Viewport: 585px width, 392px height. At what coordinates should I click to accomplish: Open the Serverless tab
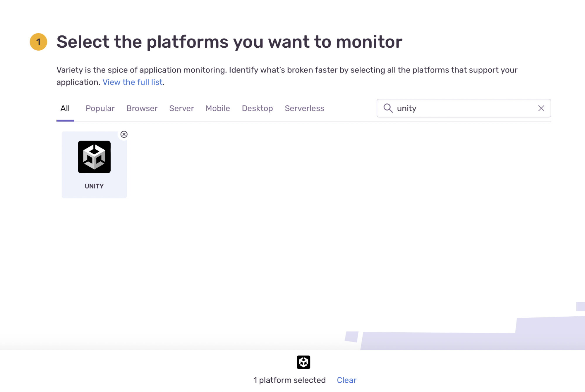304,108
